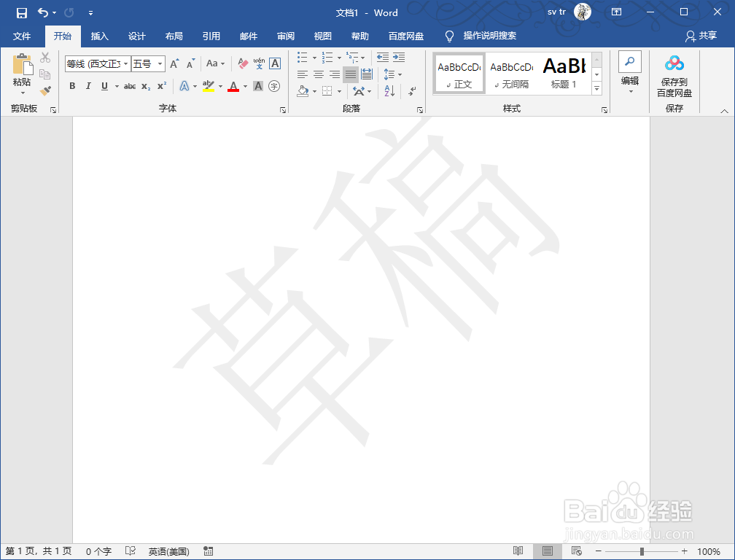Save to Baidu Netdisk cloud icon
Viewport: 735px width, 560px height.
[674, 77]
